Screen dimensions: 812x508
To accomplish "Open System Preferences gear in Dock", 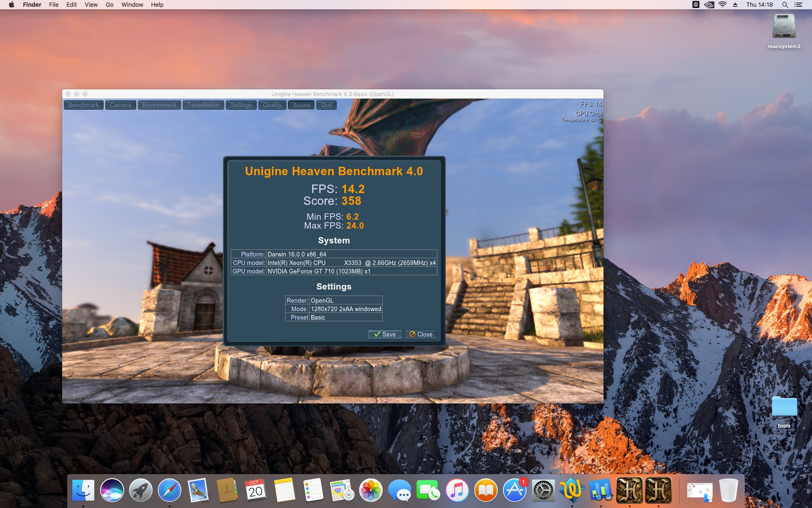I will click(x=543, y=490).
